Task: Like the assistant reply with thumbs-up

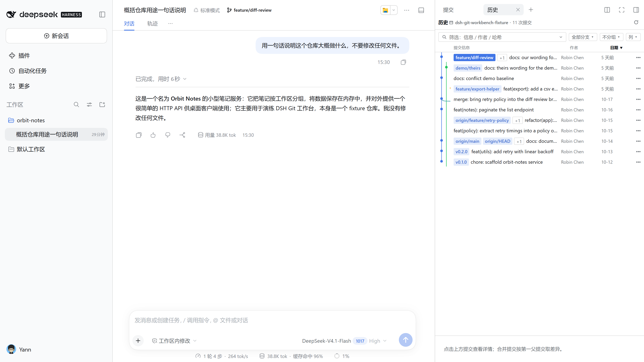Action: 153,135
